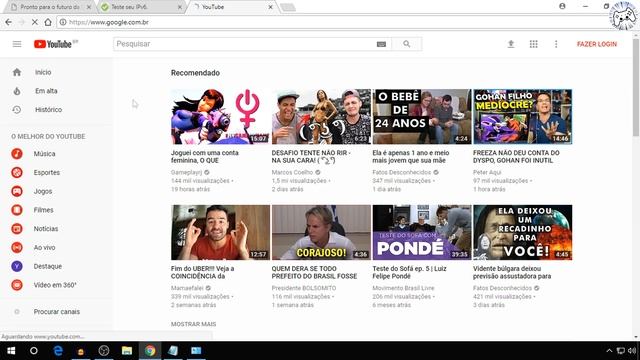The image size is (640, 360).
Task: Launch Microsoft Edge from the taskbar
Action: (58, 351)
